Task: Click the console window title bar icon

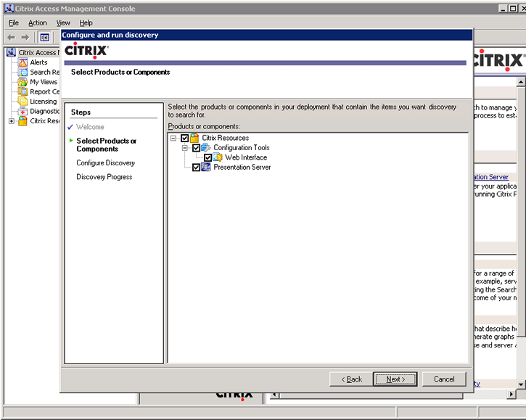Action: [x=9, y=9]
